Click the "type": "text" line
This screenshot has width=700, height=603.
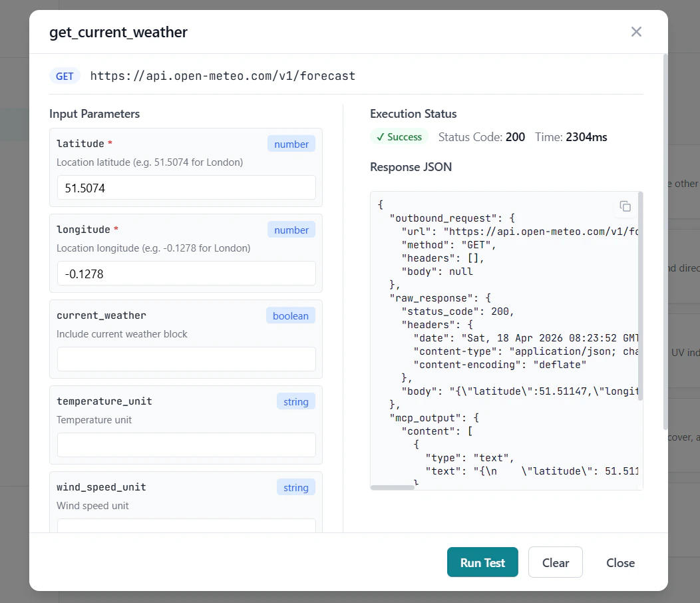click(x=470, y=458)
